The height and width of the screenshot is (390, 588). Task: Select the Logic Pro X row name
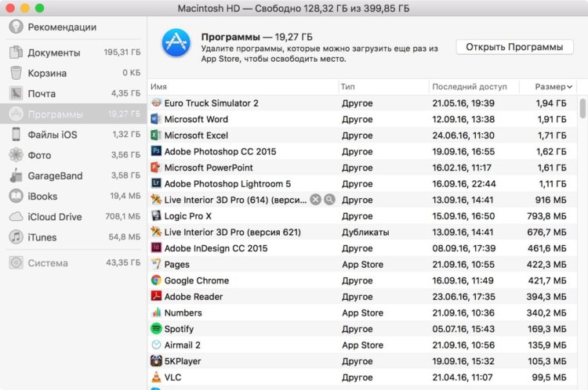188,216
